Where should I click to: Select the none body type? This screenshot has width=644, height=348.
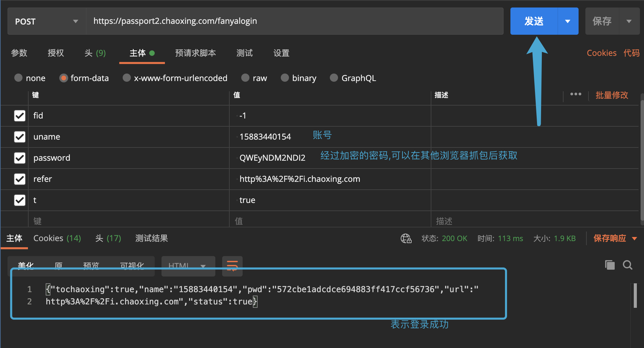click(18, 78)
